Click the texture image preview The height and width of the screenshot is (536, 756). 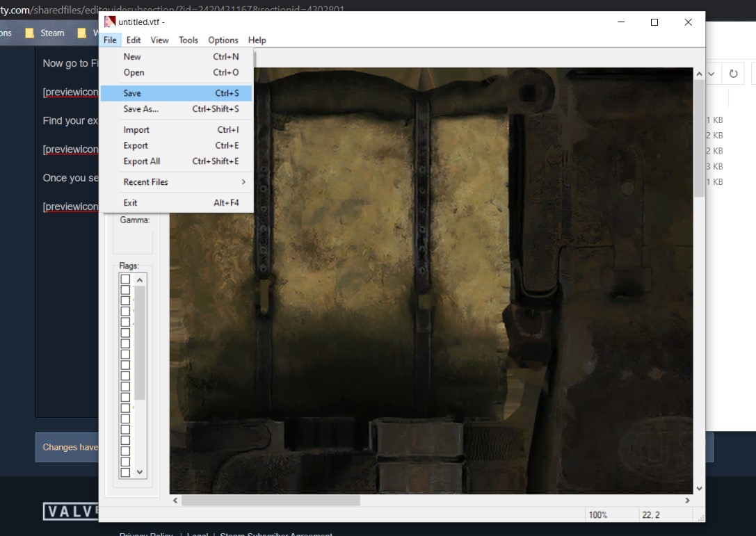tap(431, 281)
